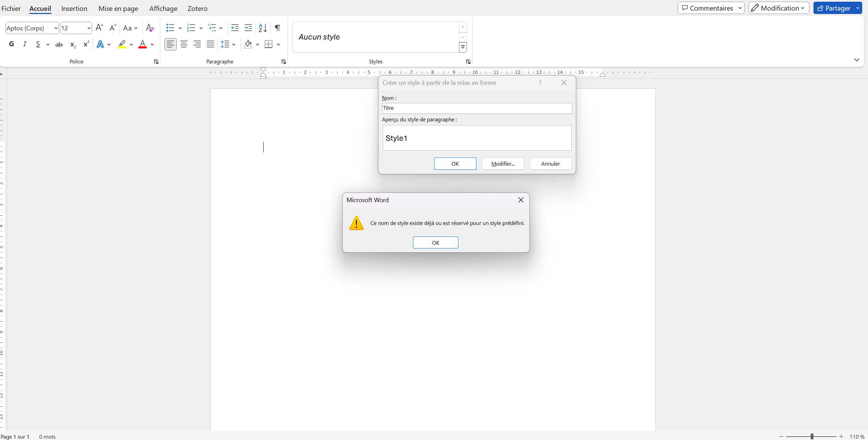The width and height of the screenshot is (868, 440).
Task: Zoom in with the plus icon
Action: (841, 437)
